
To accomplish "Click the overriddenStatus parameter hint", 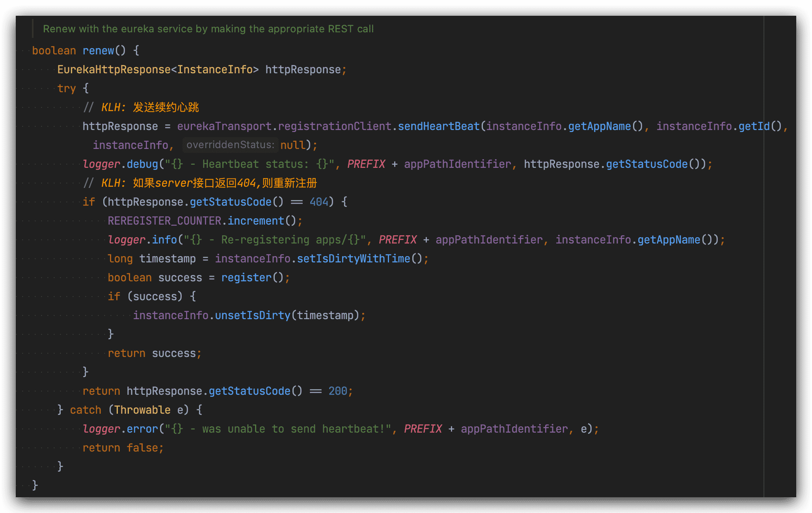I will pyautogui.click(x=230, y=145).
